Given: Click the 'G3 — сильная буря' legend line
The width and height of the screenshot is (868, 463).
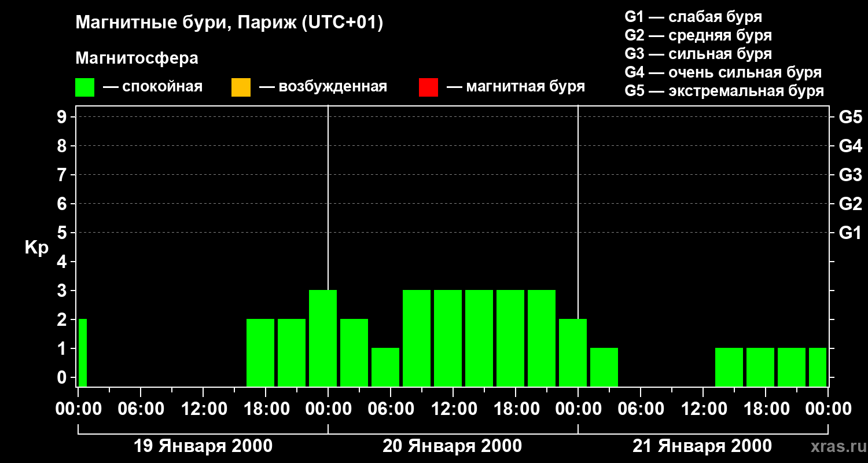Looking at the screenshot, I should point(698,54).
